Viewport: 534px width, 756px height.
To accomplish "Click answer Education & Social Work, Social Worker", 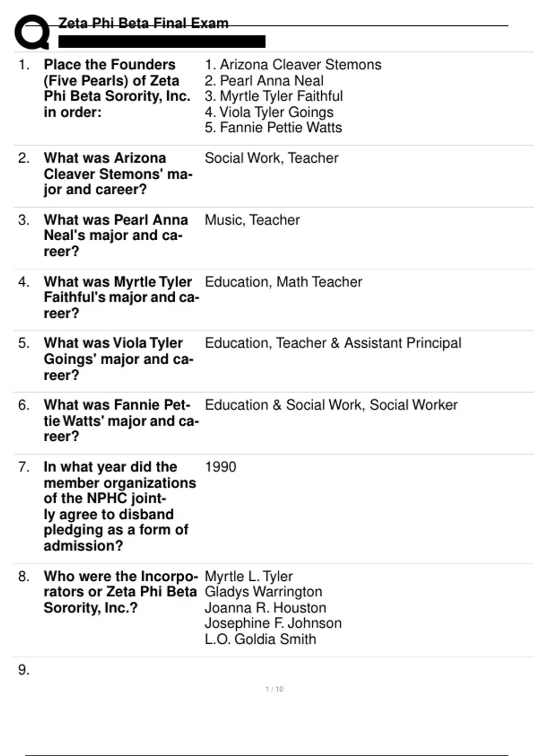I will point(331,405).
